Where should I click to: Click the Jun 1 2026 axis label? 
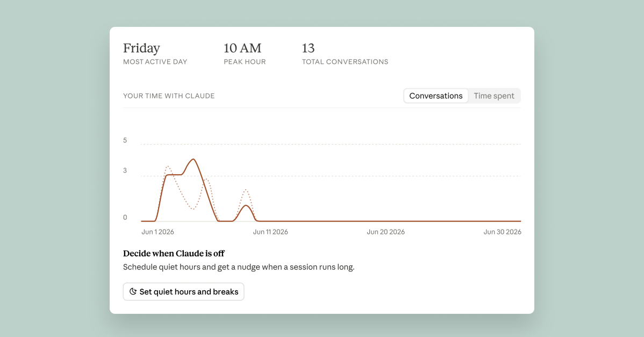click(x=158, y=232)
